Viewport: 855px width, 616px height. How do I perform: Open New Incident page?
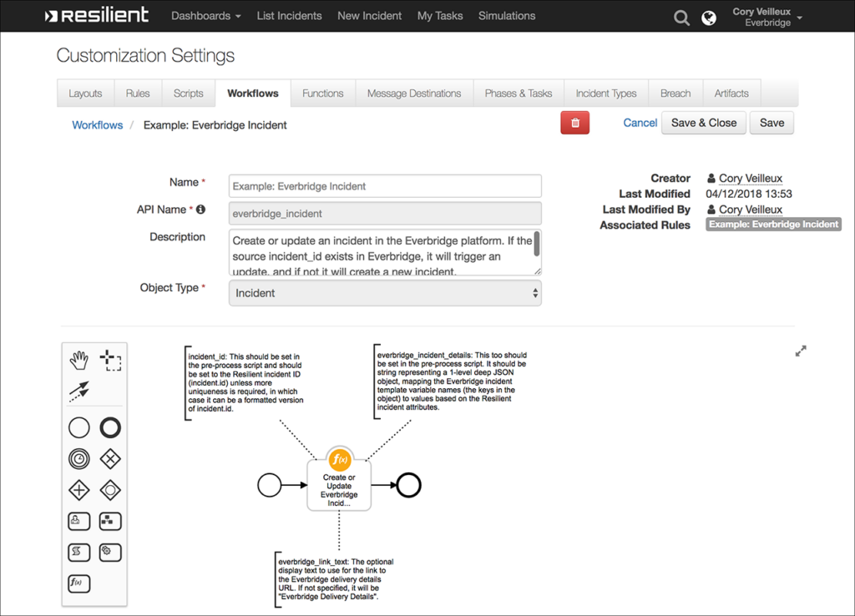(370, 16)
